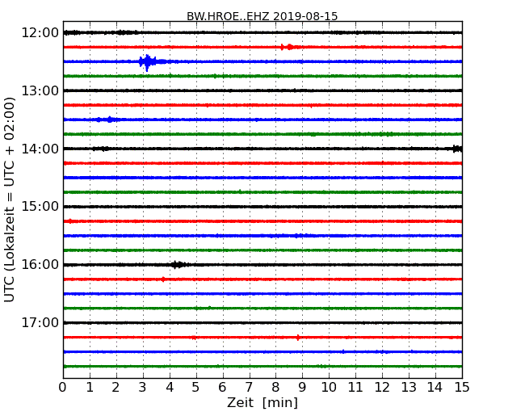Click the red spike near minute 9 after 17:00
Viewport: 525px width, 420px height.
pyautogui.click(x=298, y=338)
